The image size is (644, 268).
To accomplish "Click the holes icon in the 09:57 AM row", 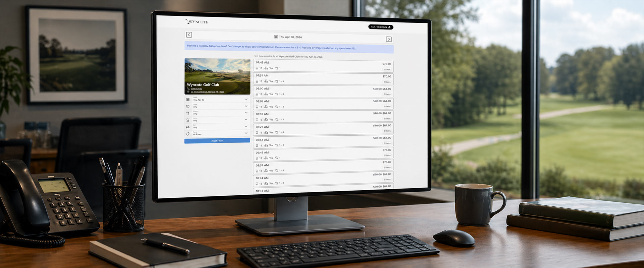I will click(257, 171).
